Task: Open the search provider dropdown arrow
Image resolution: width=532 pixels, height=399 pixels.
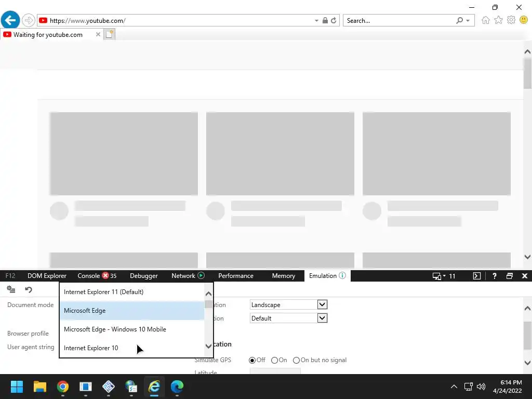Action: coord(468,21)
